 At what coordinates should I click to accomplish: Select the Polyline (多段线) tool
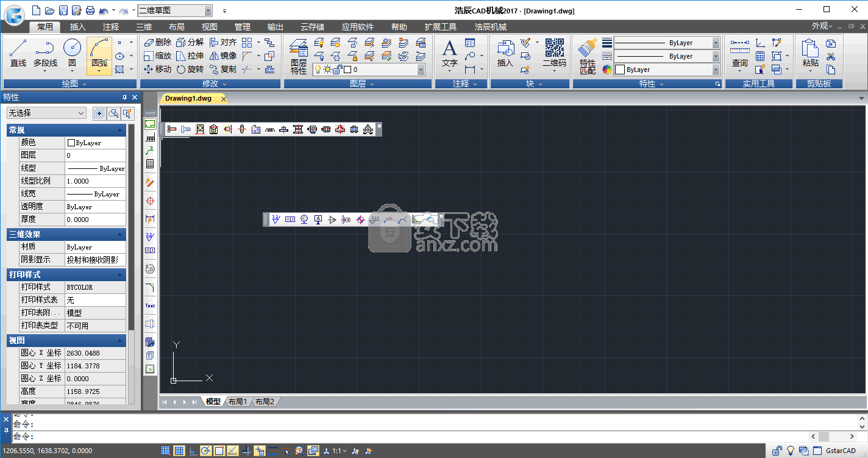(x=45, y=55)
